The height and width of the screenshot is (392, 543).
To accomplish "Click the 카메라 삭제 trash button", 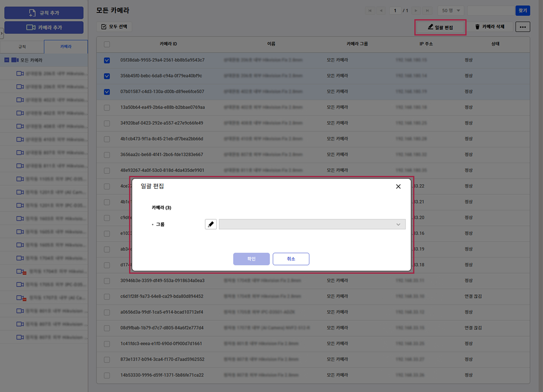I will (490, 27).
